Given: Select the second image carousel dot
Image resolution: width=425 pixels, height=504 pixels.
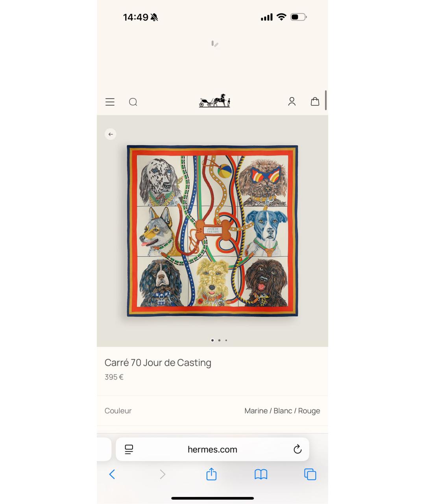Looking at the screenshot, I should 219,340.
